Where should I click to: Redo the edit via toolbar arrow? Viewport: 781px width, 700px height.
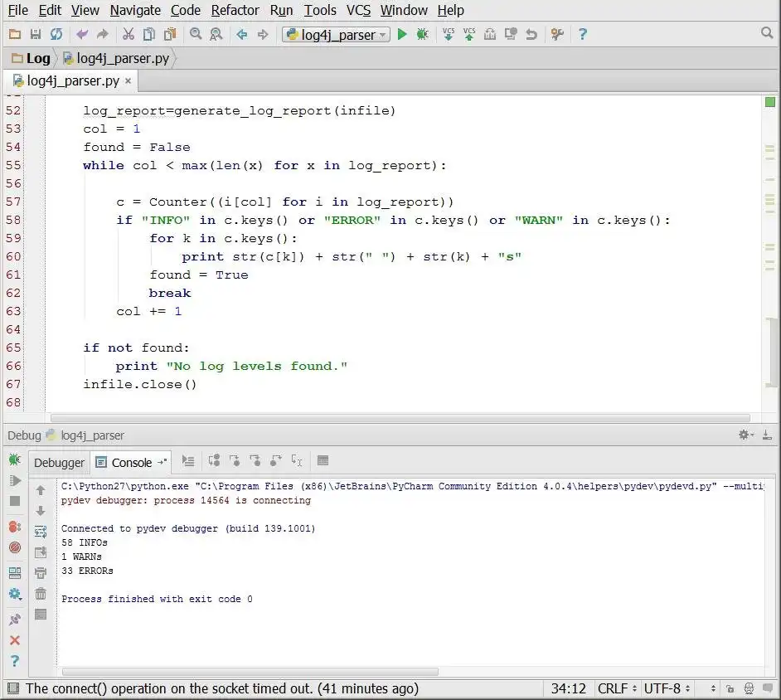click(x=103, y=34)
